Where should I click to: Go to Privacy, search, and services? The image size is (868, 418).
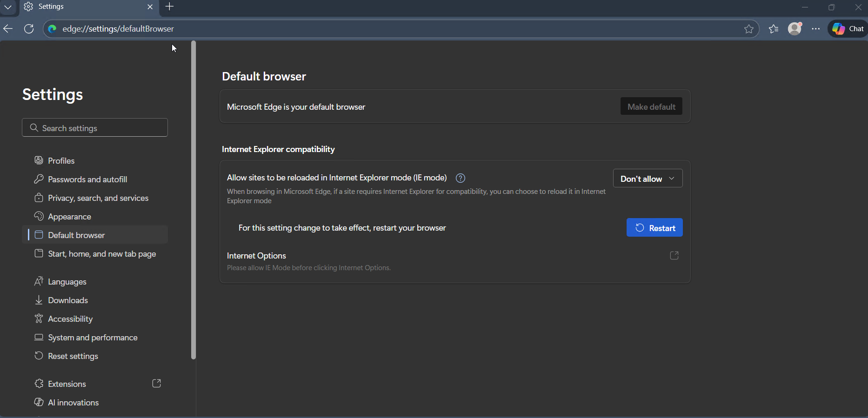click(98, 198)
